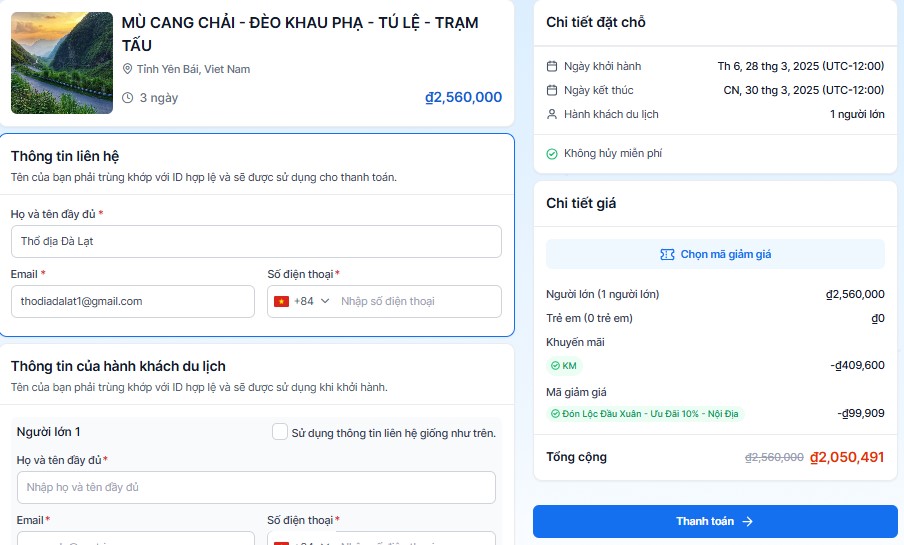Click the calendar icon for Ngày khởi hành
This screenshot has width=904, height=545.
(x=552, y=66)
